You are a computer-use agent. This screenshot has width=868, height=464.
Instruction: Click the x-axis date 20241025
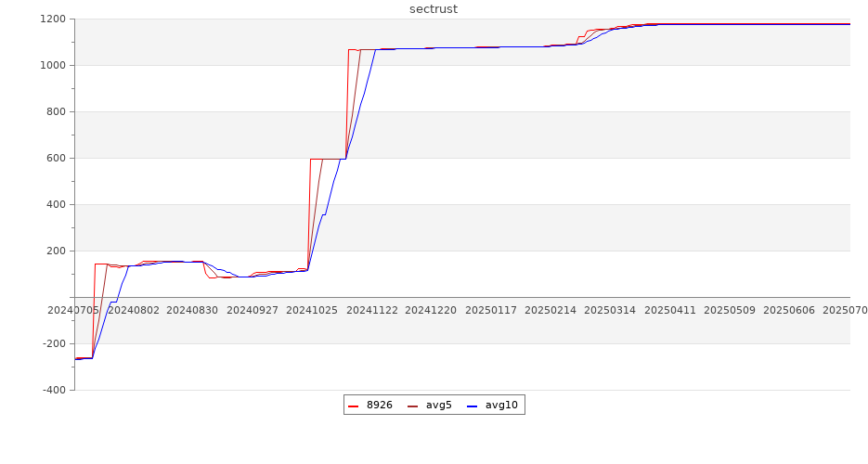(x=312, y=310)
